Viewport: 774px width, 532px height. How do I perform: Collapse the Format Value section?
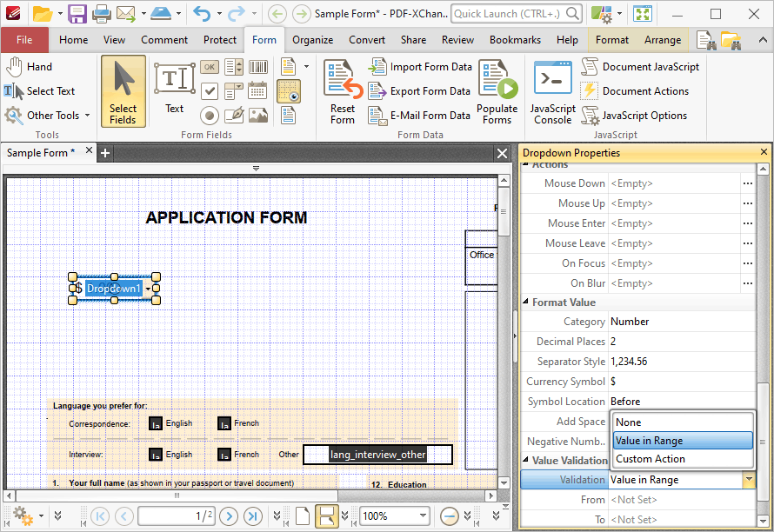pyautogui.click(x=525, y=302)
